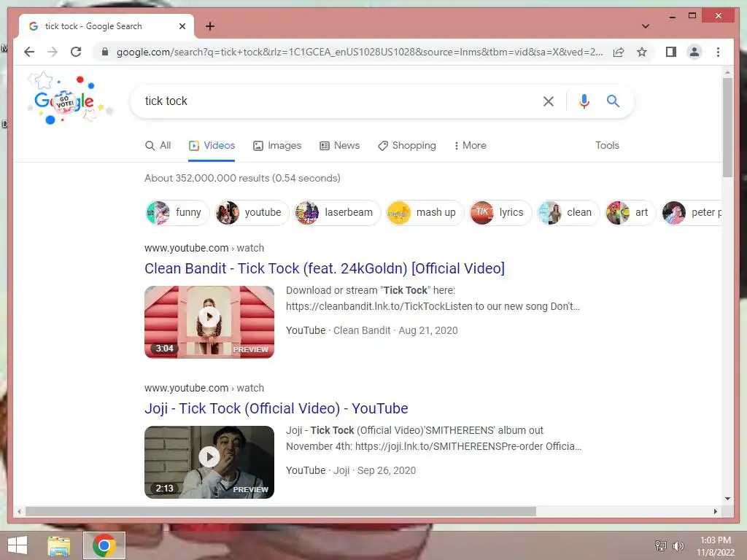Click the Chrome icon in the taskbar
Screen dimensions: 747x560
click(x=104, y=545)
